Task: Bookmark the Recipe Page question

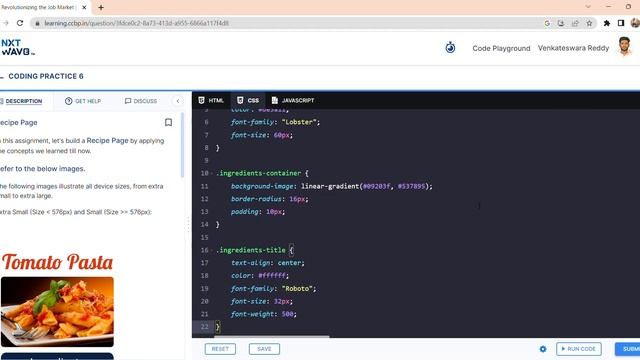Action: pyautogui.click(x=168, y=122)
